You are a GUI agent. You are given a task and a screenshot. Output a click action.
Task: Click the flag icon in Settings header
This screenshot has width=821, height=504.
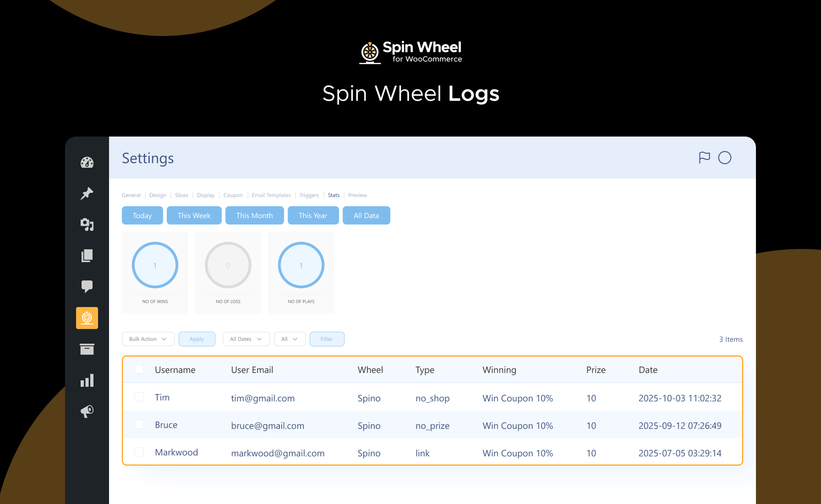coord(704,158)
